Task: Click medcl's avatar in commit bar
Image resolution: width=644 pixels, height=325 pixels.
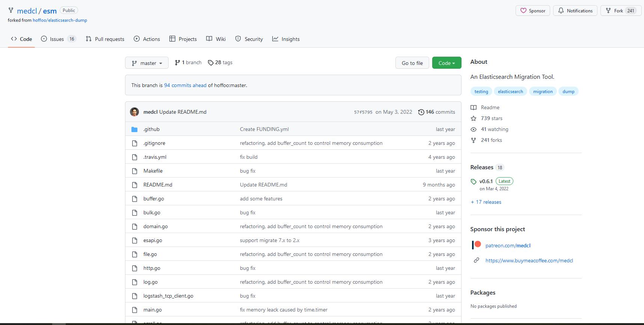Action: tap(134, 112)
